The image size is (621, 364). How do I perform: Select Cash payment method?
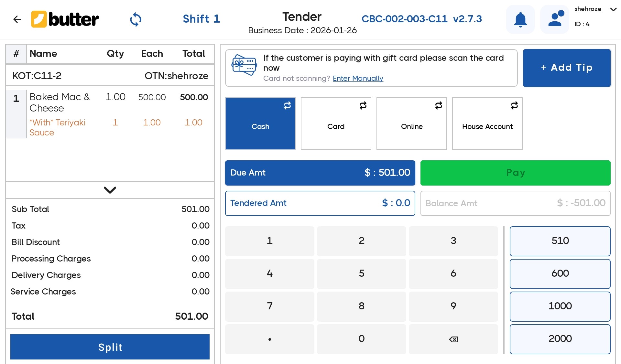coord(260,127)
